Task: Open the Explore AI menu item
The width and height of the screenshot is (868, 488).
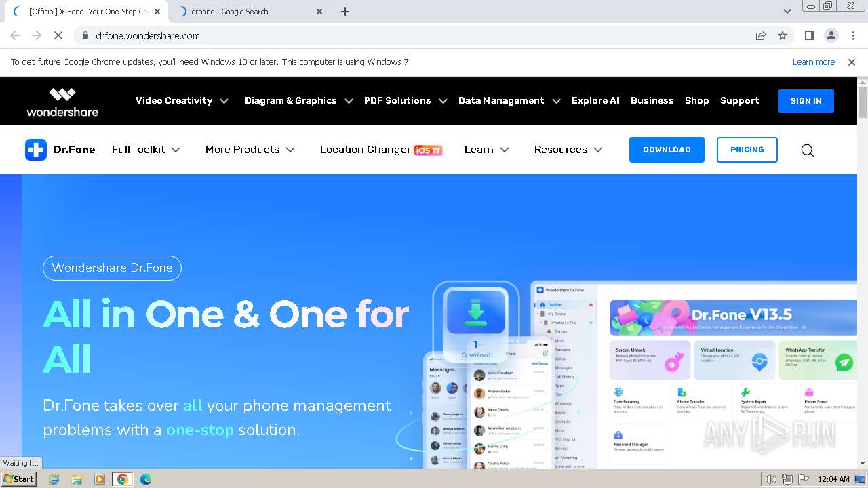Action: [x=595, y=100]
